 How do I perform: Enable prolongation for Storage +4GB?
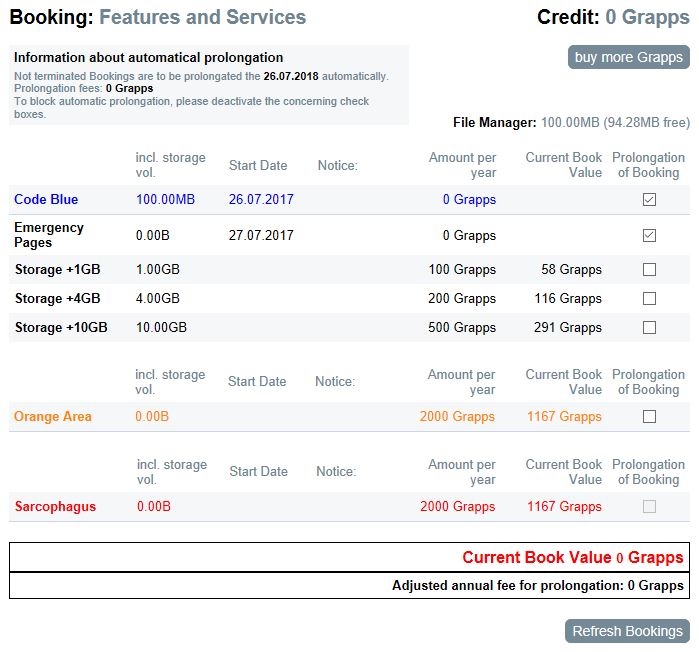point(649,298)
